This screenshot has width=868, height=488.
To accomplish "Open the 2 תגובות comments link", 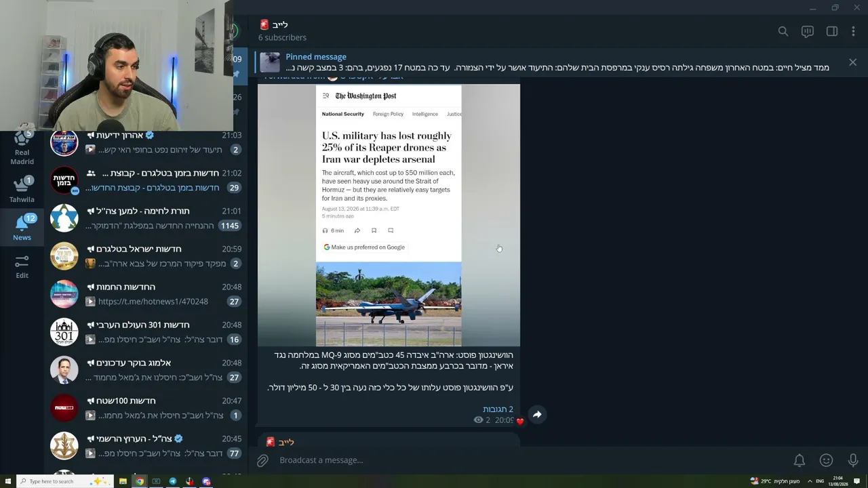I will [498, 409].
